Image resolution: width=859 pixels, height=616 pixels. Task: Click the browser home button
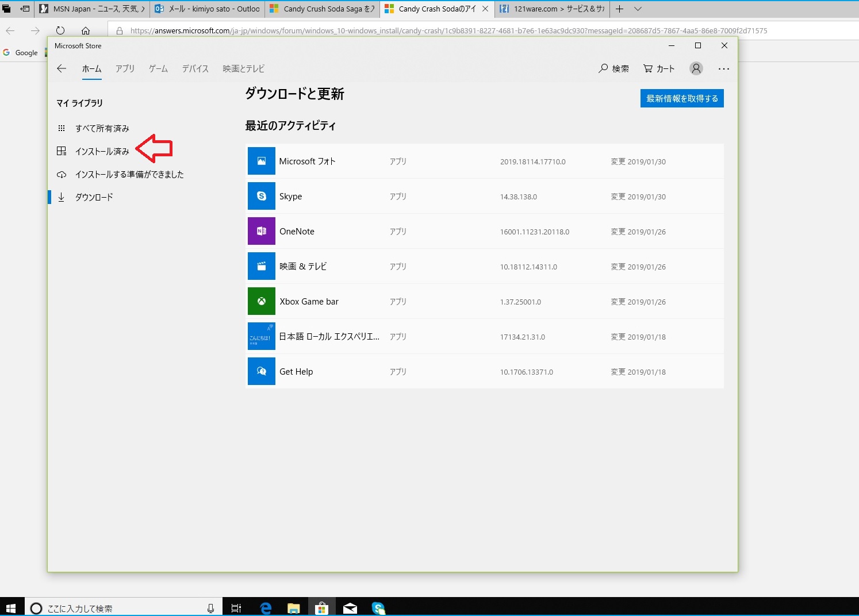coord(86,30)
